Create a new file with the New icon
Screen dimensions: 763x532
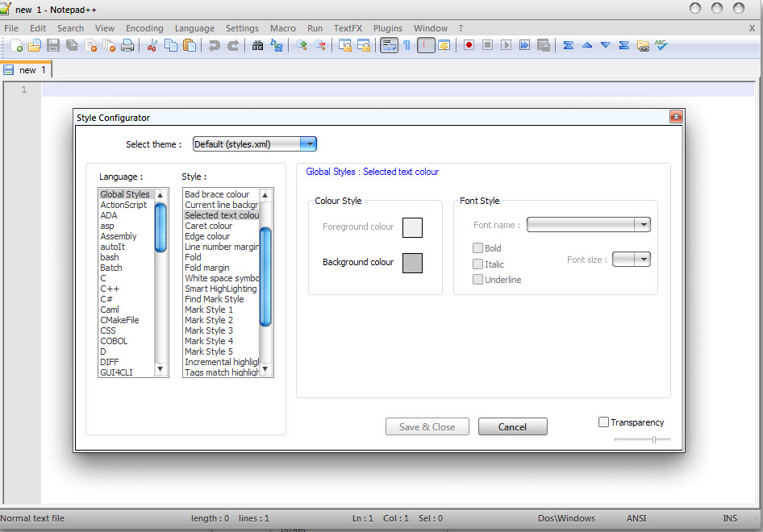coord(16,46)
